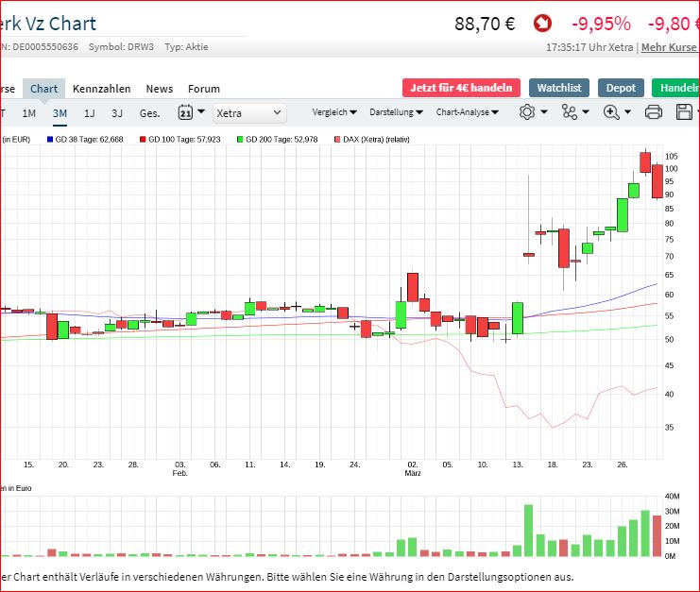Follow the Mehr Kurse link
This screenshot has width=700, height=592.
(x=670, y=47)
